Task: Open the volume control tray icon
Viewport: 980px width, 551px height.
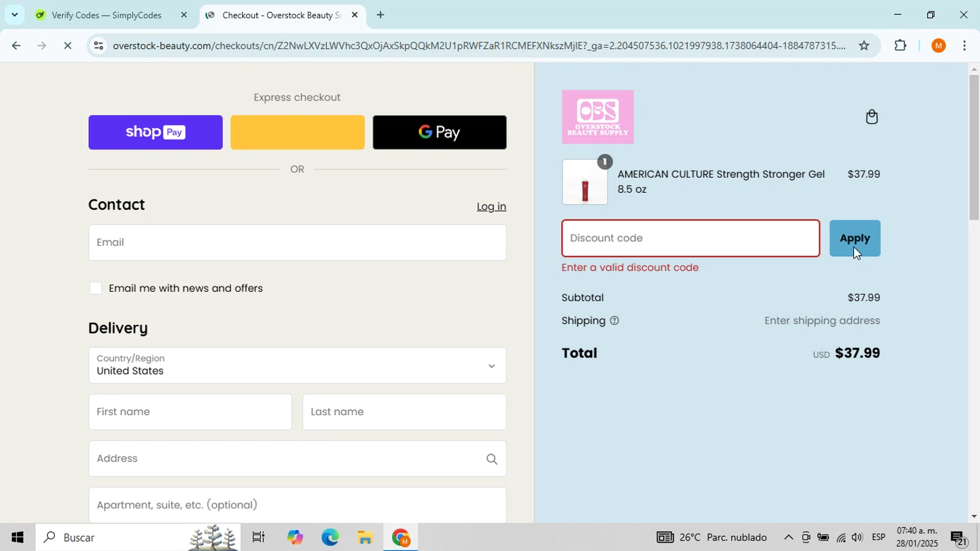Action: pyautogui.click(x=857, y=537)
